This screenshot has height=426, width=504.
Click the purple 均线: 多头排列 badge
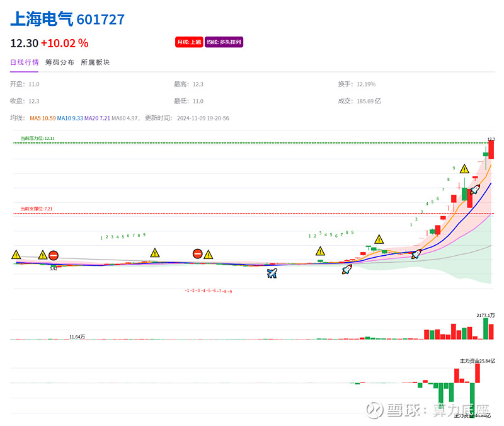coord(224,42)
